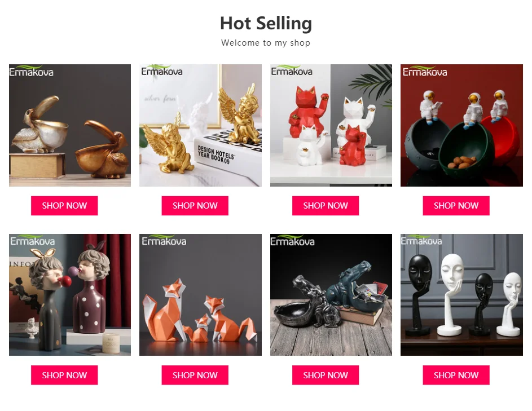Screen dimensions: 532x411
Task: Open the black and white face masks image
Action: pos(462,295)
